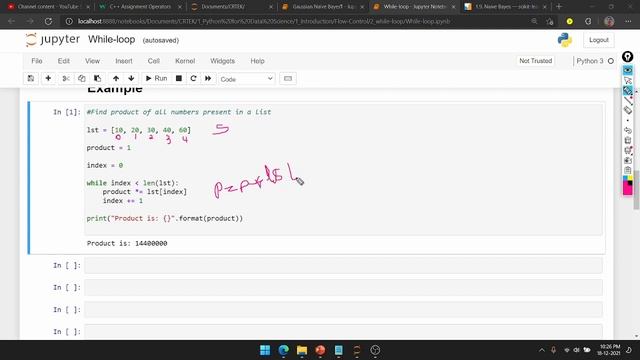Select the eraser tool in annotation toolbar
The image size is (640, 360).
628,110
